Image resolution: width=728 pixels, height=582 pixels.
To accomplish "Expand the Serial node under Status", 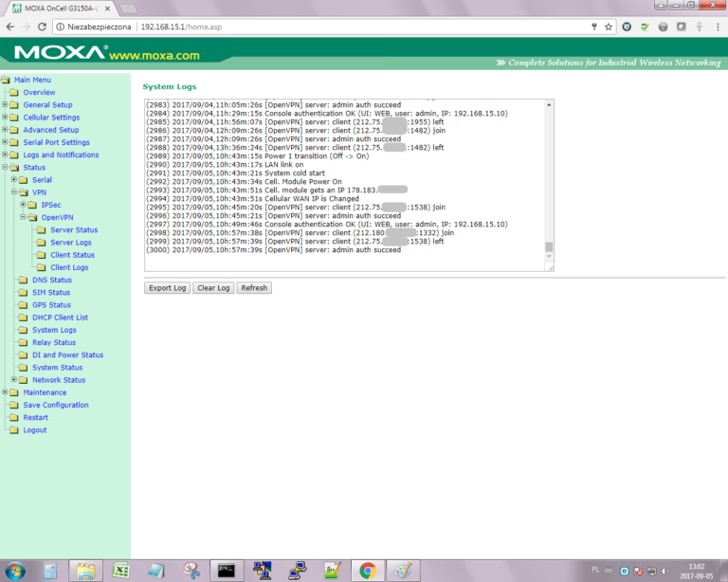I will click(x=14, y=179).
